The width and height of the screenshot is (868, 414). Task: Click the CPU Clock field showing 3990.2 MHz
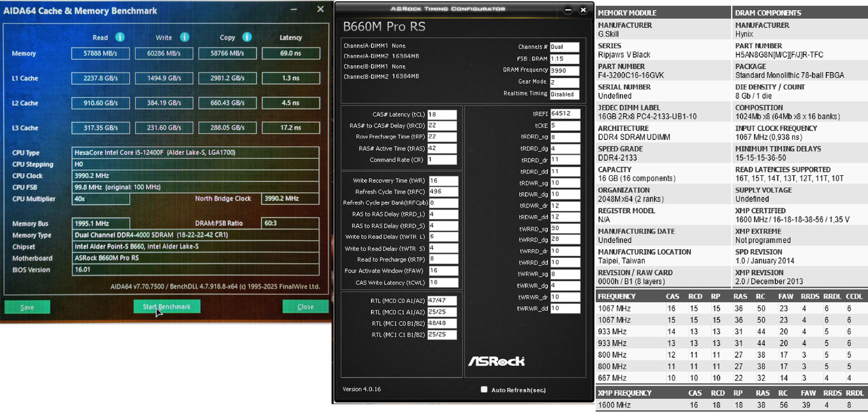pyautogui.click(x=195, y=176)
